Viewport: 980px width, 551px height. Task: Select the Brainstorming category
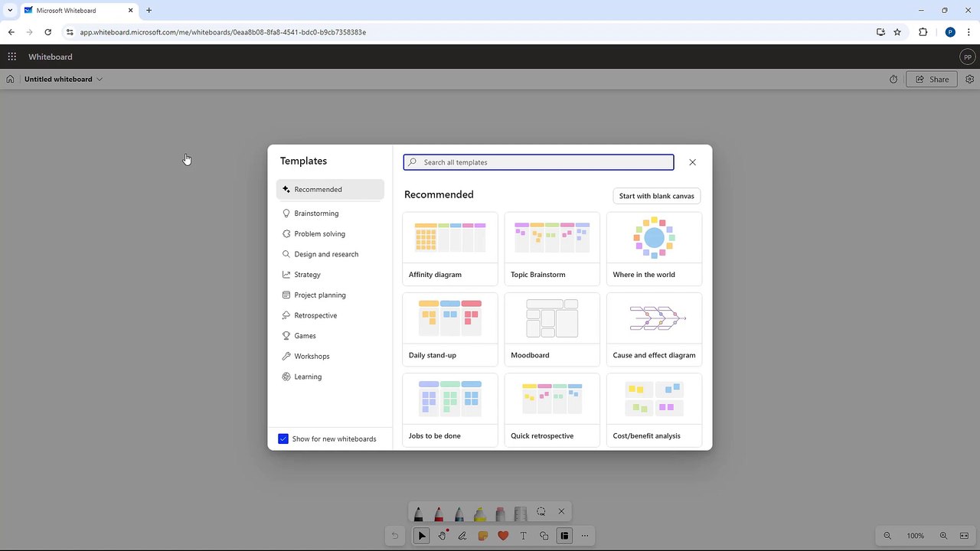[330, 214]
